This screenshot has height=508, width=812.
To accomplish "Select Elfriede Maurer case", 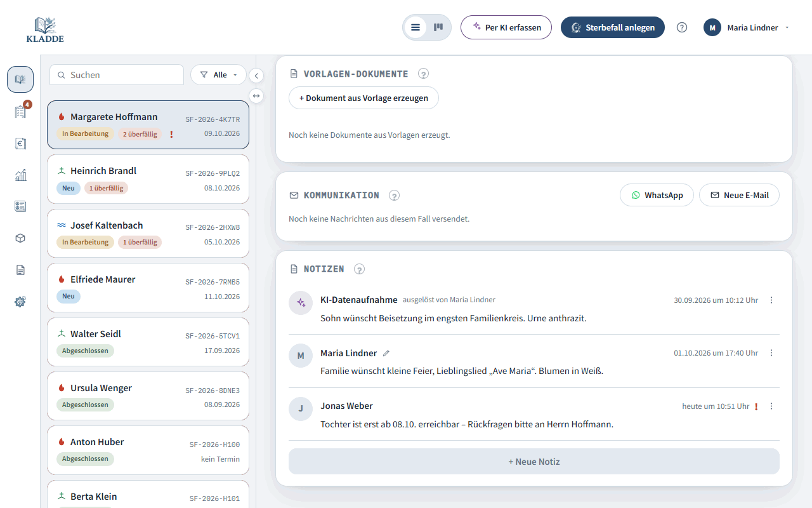I will [x=148, y=288].
